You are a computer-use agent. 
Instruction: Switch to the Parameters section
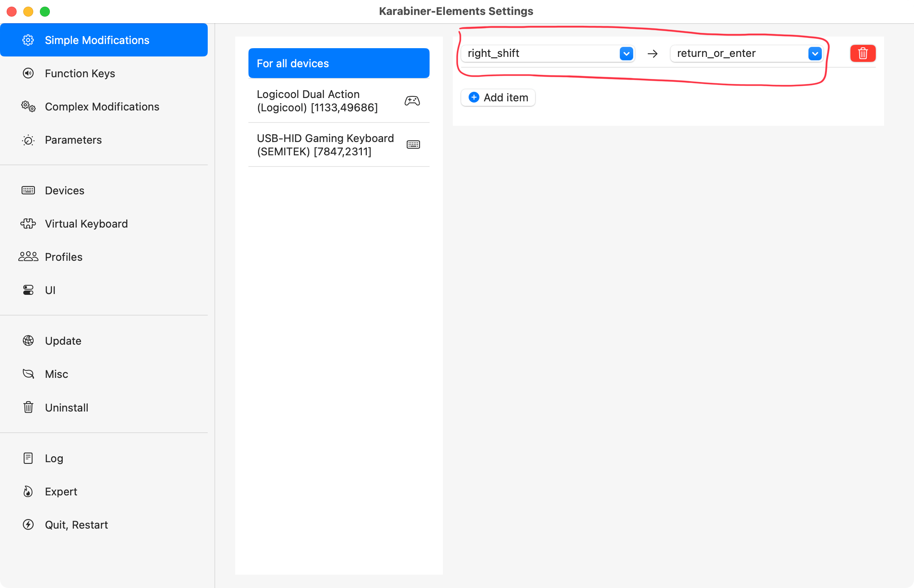coord(73,140)
